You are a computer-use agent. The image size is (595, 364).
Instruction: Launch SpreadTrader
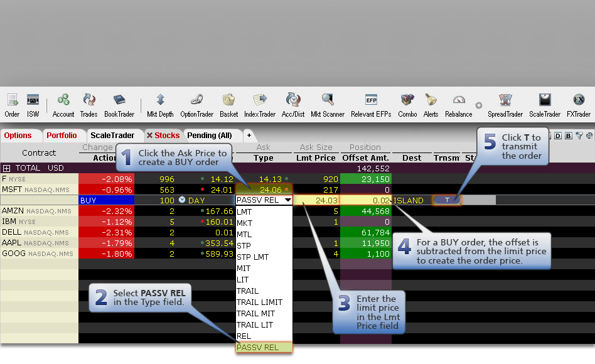point(505,105)
